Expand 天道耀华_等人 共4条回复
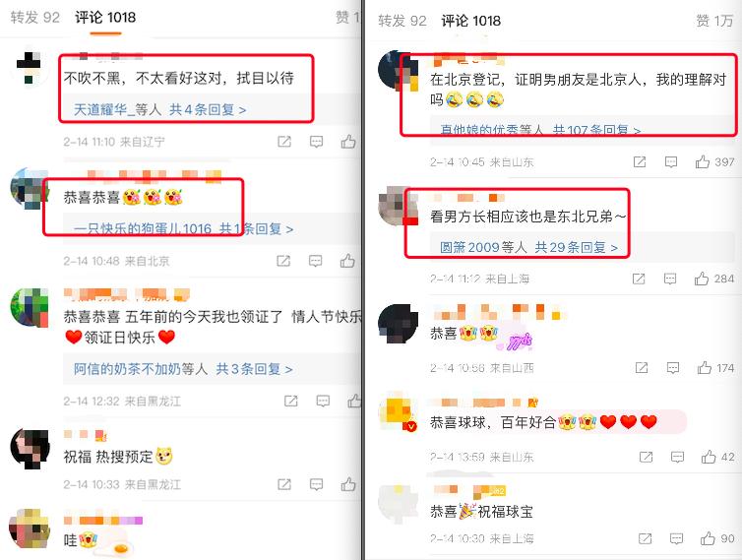 [x=160, y=110]
